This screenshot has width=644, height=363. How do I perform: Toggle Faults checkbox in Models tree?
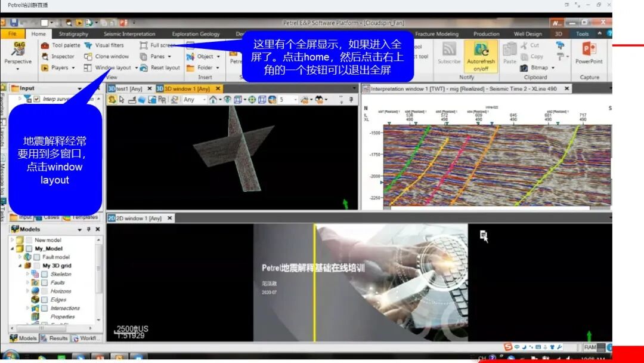(45, 282)
